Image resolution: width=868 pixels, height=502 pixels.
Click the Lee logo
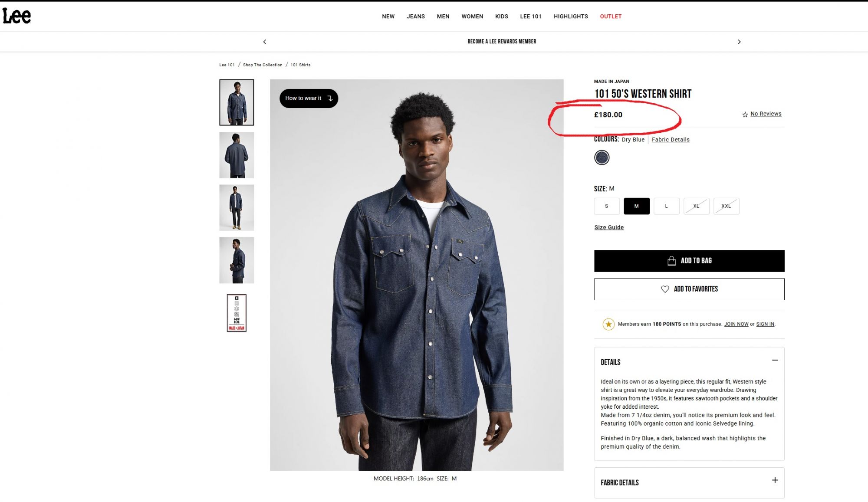pos(17,16)
